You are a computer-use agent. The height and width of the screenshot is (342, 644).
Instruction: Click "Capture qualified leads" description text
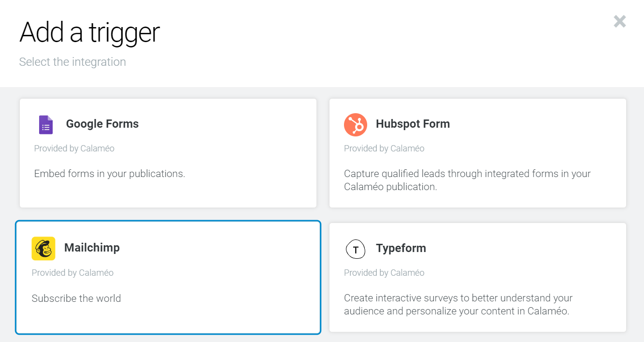[467, 180]
